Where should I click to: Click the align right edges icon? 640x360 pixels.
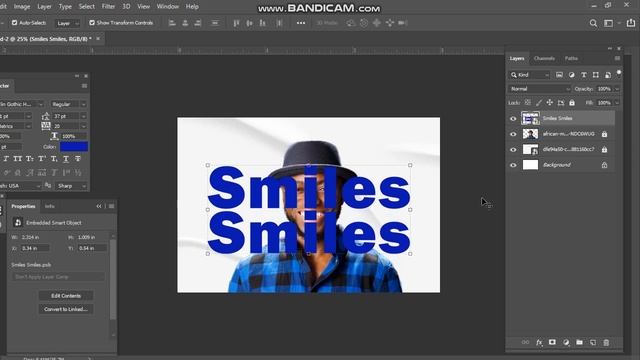coord(198,23)
